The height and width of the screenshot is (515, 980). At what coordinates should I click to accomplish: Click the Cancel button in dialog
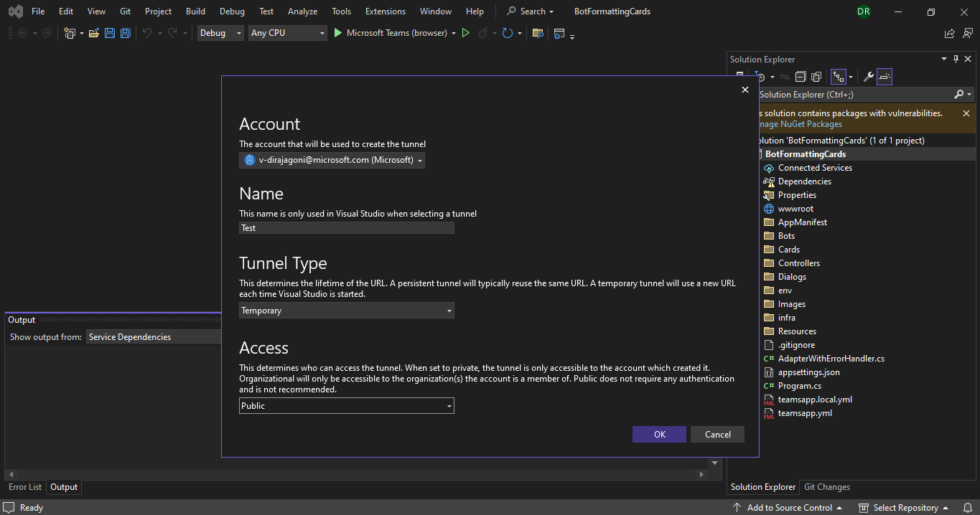718,435
